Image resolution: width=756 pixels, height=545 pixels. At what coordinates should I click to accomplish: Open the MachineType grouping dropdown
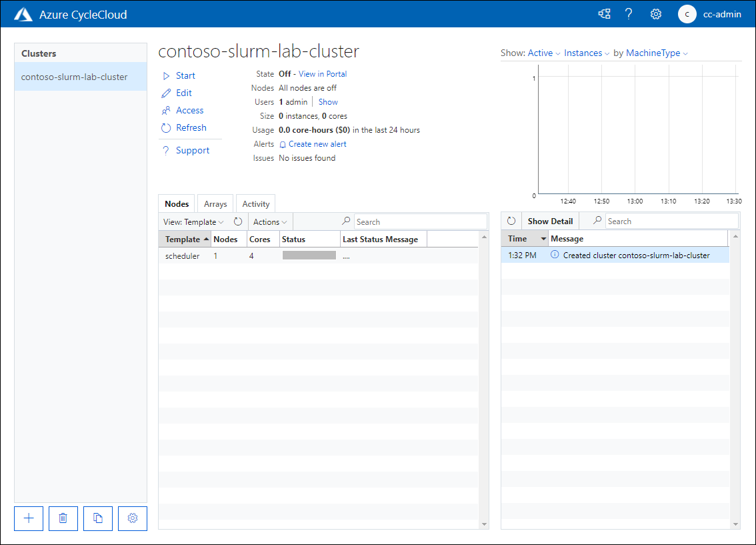click(x=651, y=53)
